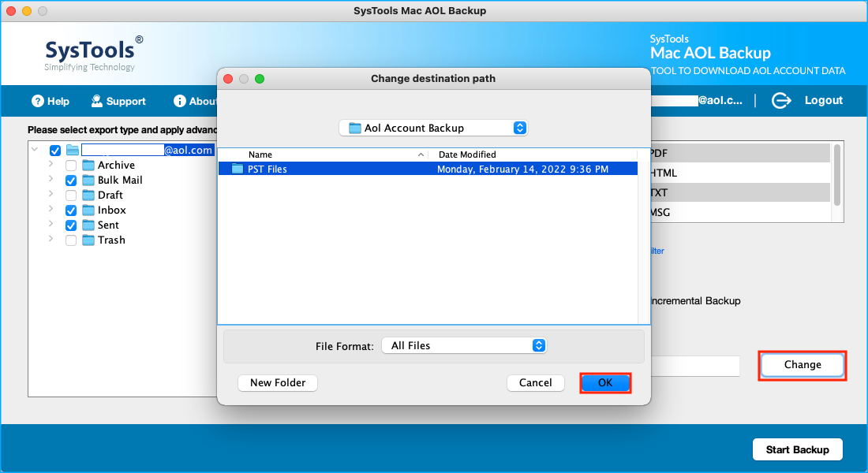Select the PDF export type
The width and height of the screenshot is (868, 473).
coord(740,153)
